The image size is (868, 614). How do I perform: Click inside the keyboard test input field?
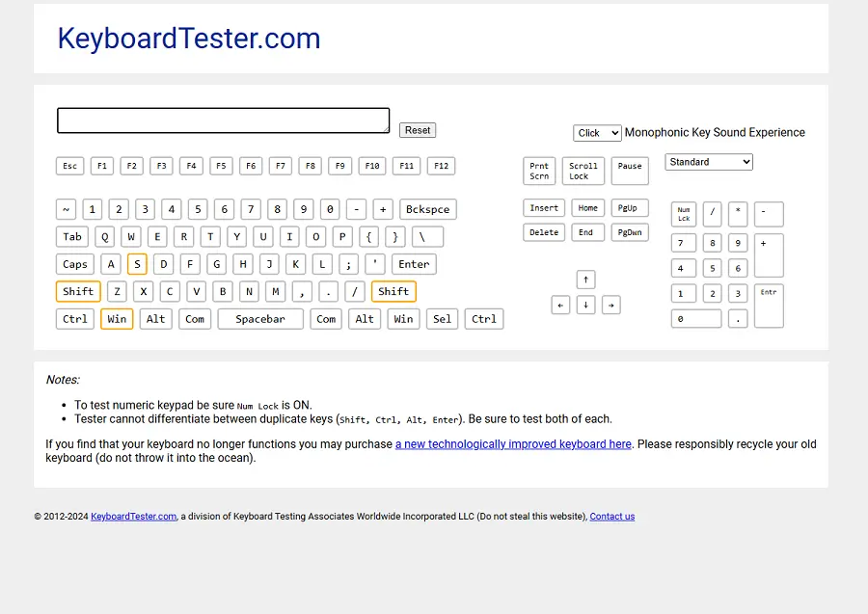pos(223,120)
